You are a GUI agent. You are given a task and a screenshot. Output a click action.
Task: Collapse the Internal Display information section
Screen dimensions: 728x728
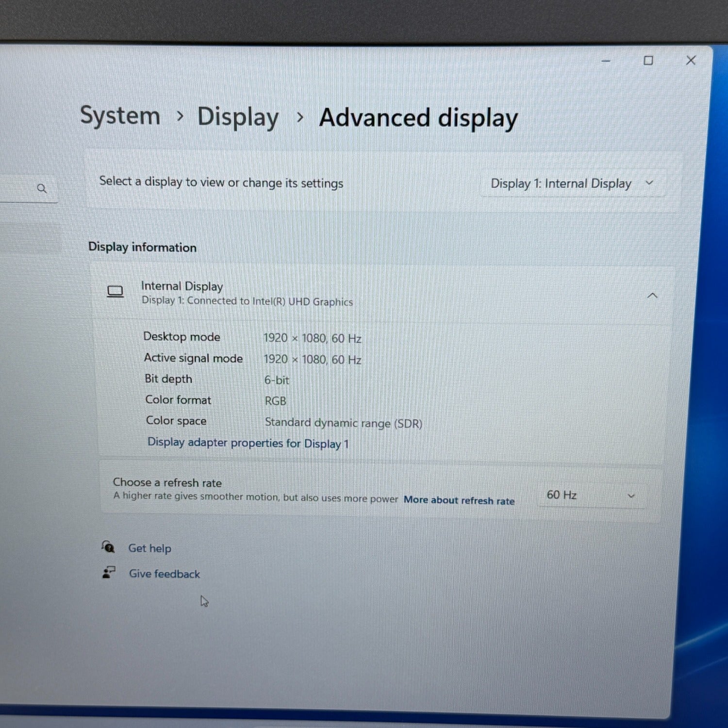point(652,296)
